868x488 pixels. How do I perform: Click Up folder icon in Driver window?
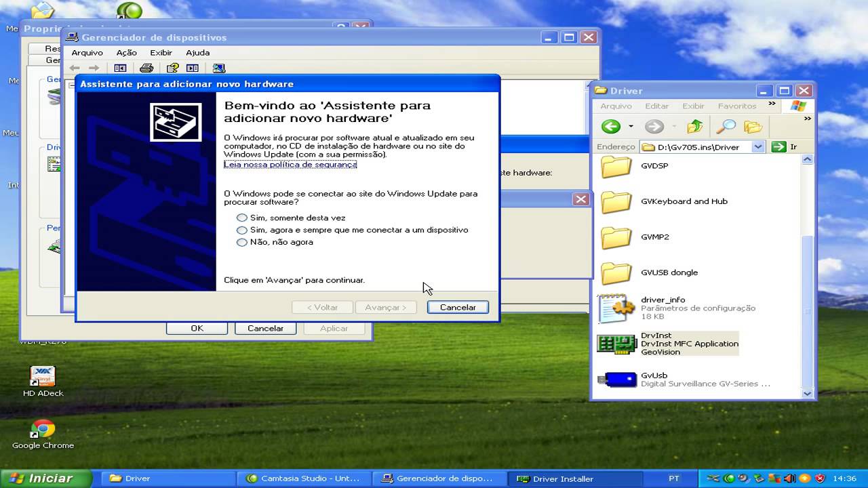tap(695, 127)
